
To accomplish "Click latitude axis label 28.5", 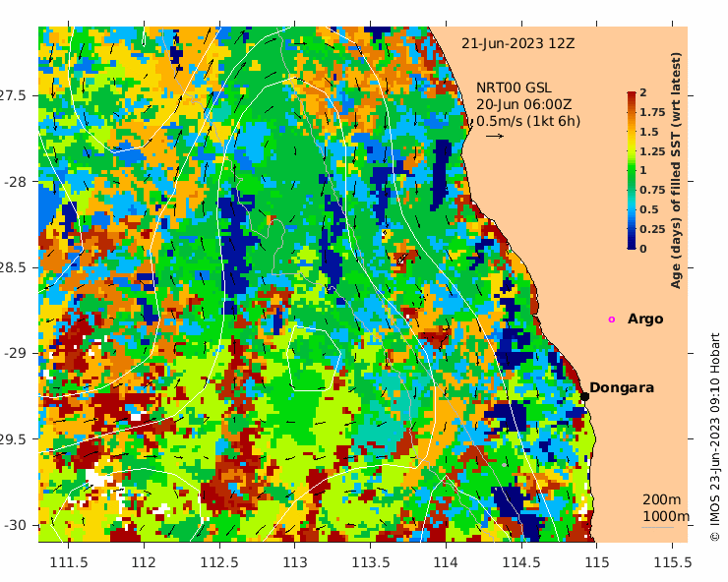I will pos(13,267).
